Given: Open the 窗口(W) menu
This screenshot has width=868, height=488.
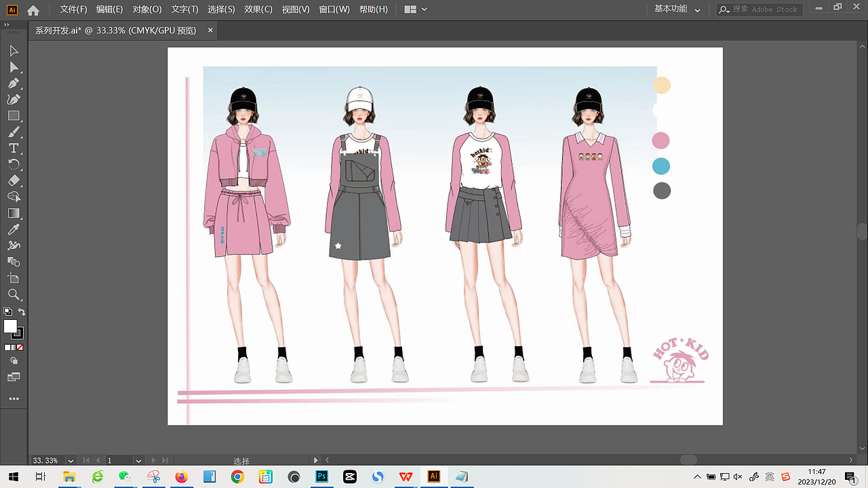Looking at the screenshot, I should (334, 9).
